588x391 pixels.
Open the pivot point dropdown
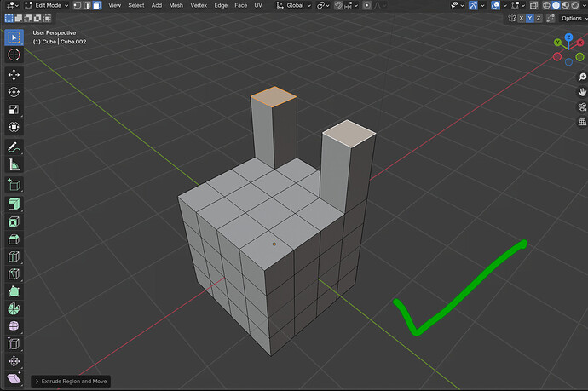[323, 5]
